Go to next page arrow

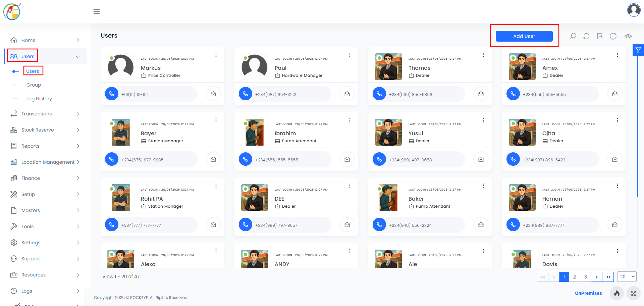(x=597, y=277)
